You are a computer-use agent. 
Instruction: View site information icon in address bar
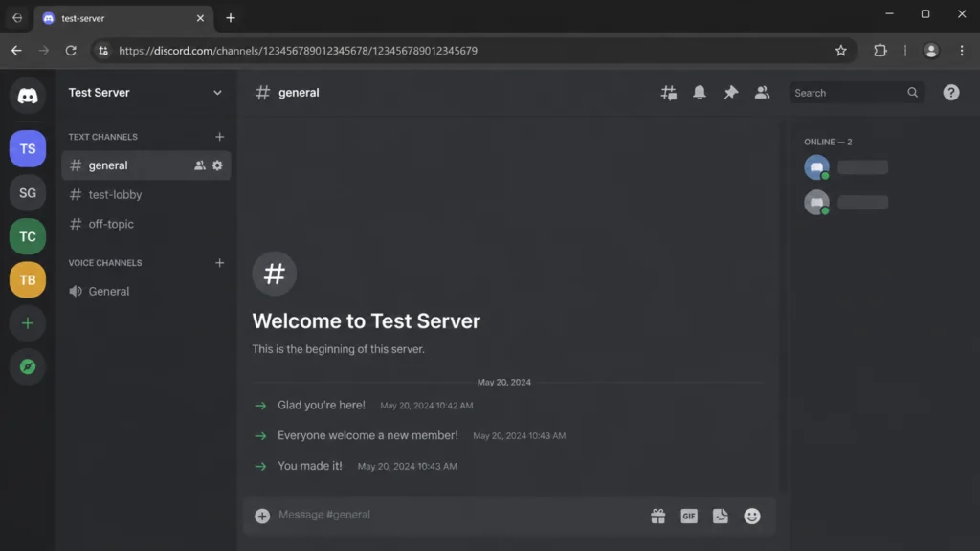pyautogui.click(x=103, y=51)
